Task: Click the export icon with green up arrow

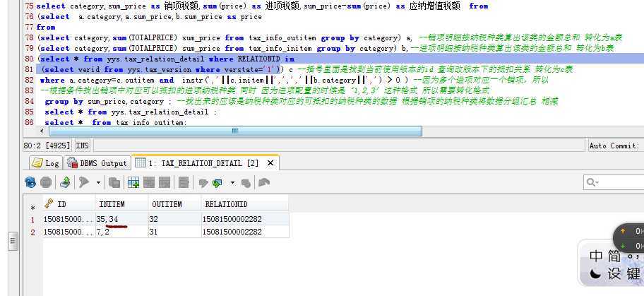Action: 65,182
